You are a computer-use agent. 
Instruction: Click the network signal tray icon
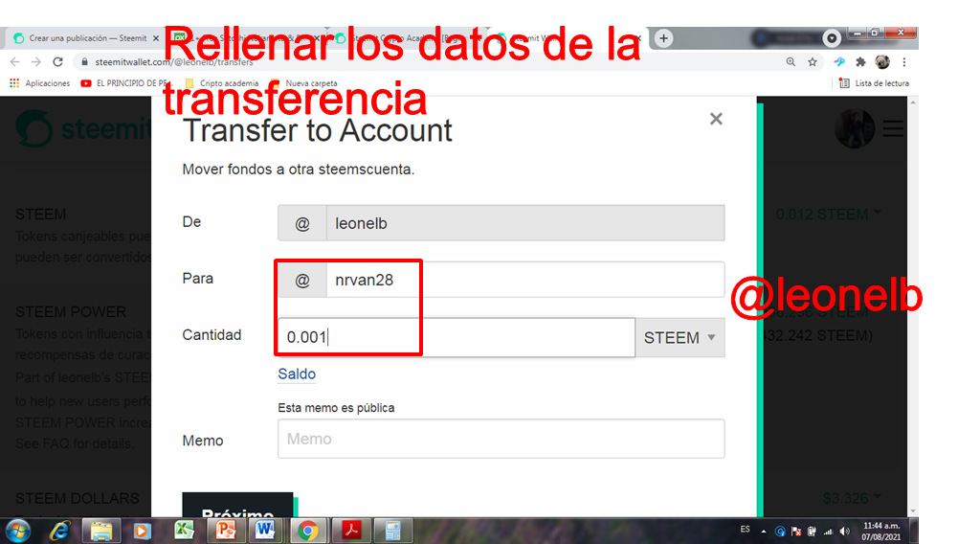click(x=828, y=532)
